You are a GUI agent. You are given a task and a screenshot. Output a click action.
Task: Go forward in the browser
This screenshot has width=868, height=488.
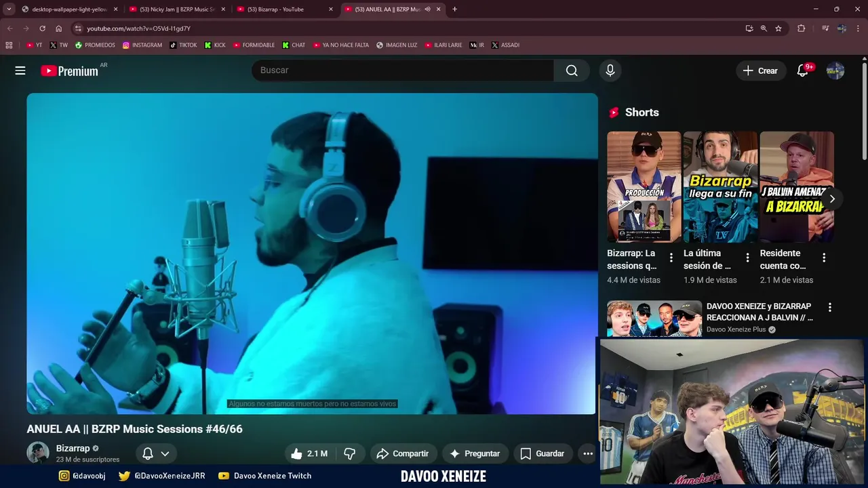click(x=26, y=28)
